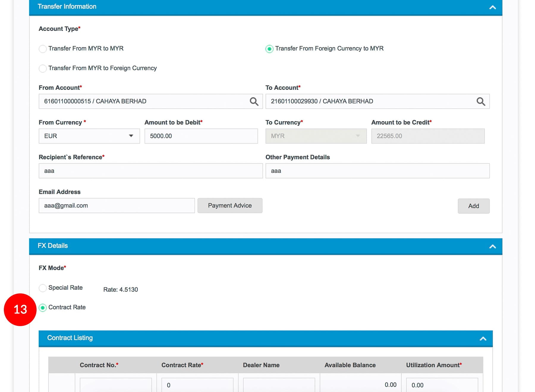Viewport: 535px width, 392px height.
Task: Open the From Currency EUR dropdown
Action: (x=89, y=136)
